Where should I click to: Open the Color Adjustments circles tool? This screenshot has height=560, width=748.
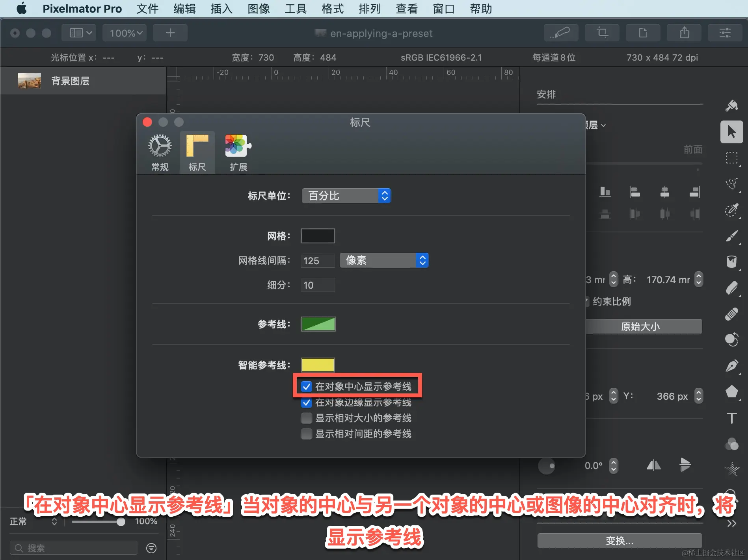pos(732,444)
